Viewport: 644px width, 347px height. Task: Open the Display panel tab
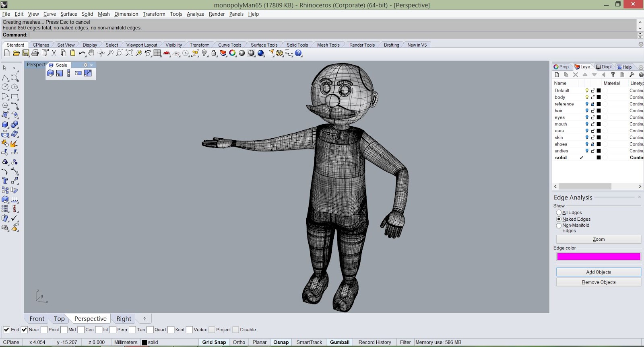605,67
